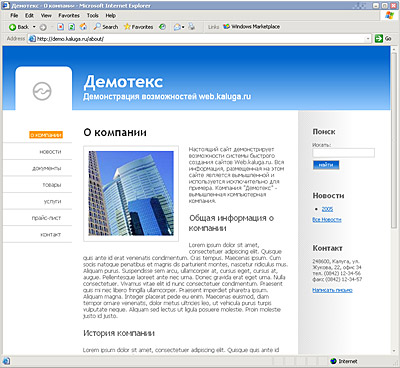Click the Windows flag logo
Viewport: 400px width, 368px height.
coord(389,16)
